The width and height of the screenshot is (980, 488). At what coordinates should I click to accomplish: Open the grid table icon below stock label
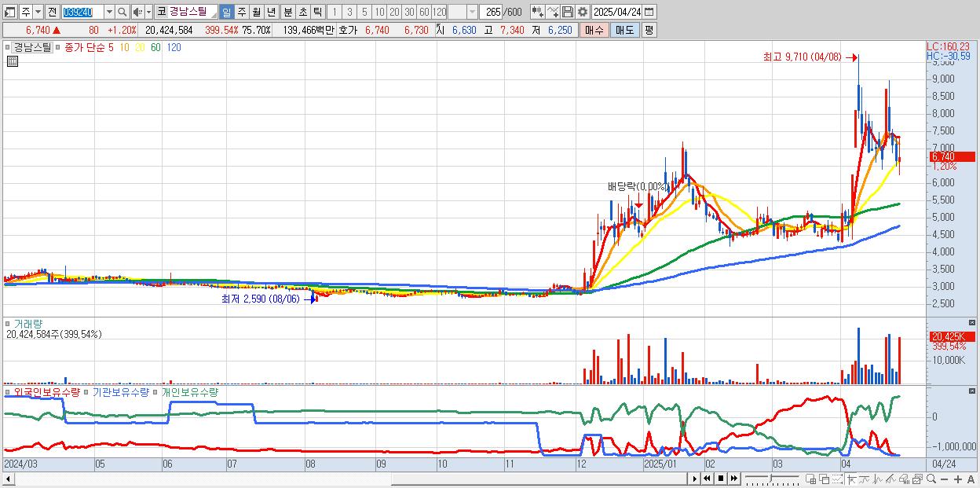[13, 61]
